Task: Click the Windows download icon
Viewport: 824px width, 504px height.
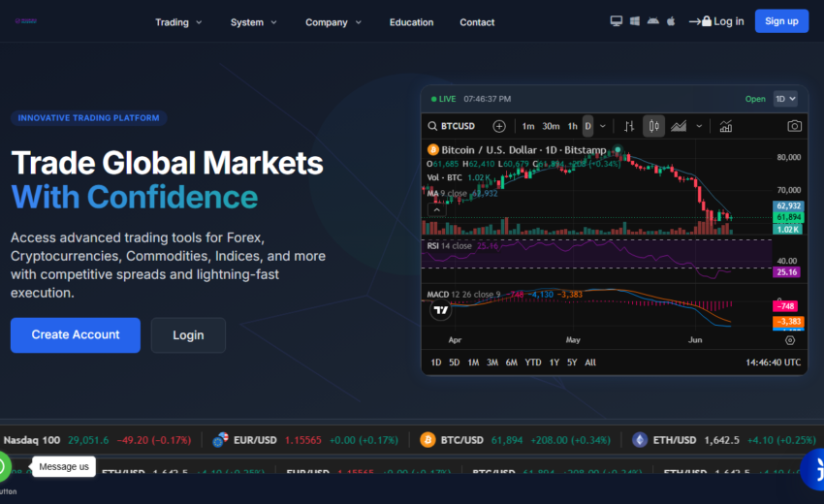Action: coord(635,21)
